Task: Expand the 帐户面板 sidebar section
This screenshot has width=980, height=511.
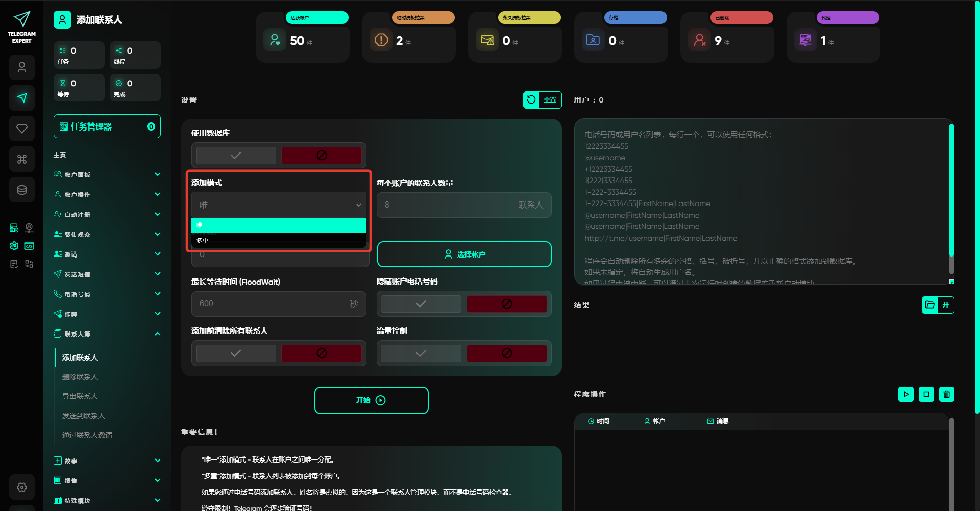Action: [107, 175]
